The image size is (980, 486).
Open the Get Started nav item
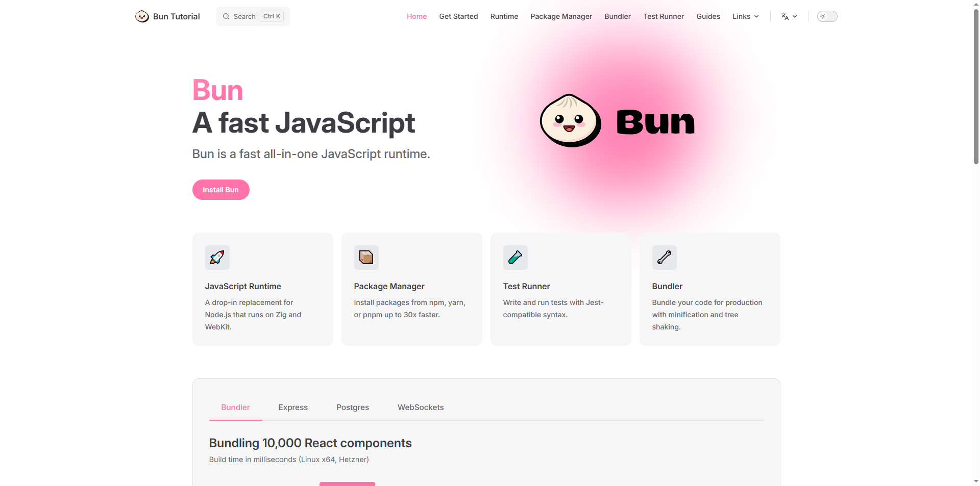[458, 16]
